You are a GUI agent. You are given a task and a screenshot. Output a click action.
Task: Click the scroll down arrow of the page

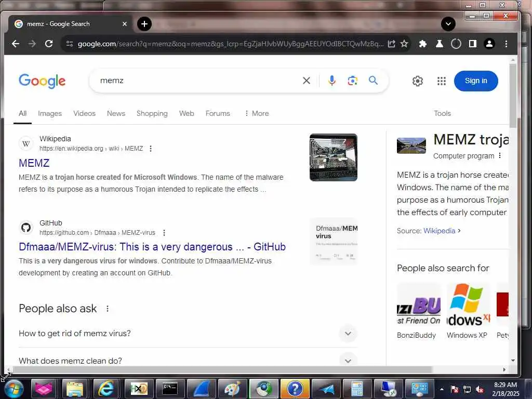513,361
